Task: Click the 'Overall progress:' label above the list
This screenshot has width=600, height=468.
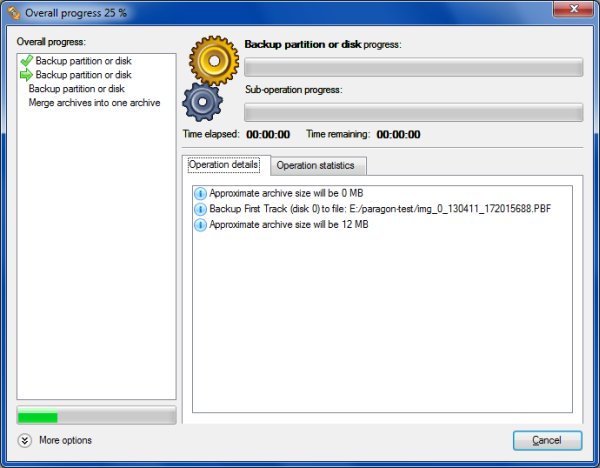Action: (x=51, y=42)
